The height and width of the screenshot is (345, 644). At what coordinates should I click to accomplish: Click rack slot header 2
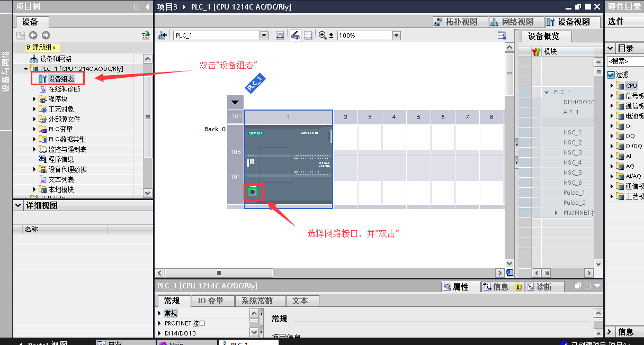click(x=345, y=117)
